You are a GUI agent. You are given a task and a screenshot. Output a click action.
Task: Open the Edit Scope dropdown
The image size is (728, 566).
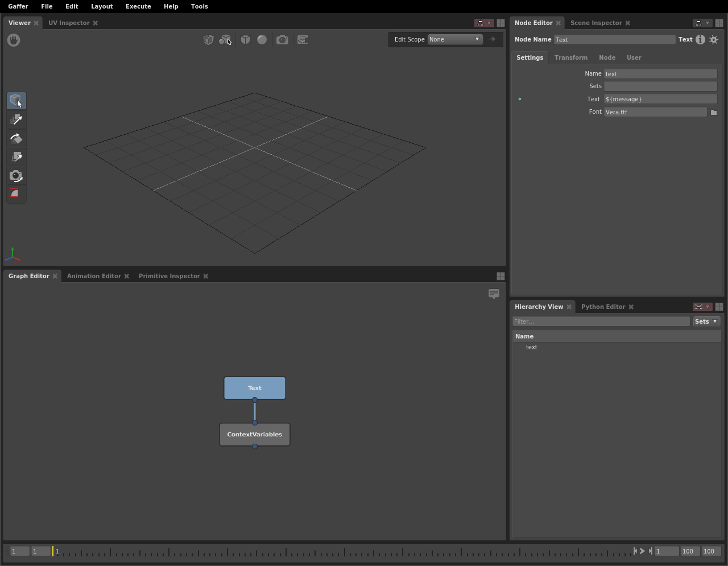455,39
